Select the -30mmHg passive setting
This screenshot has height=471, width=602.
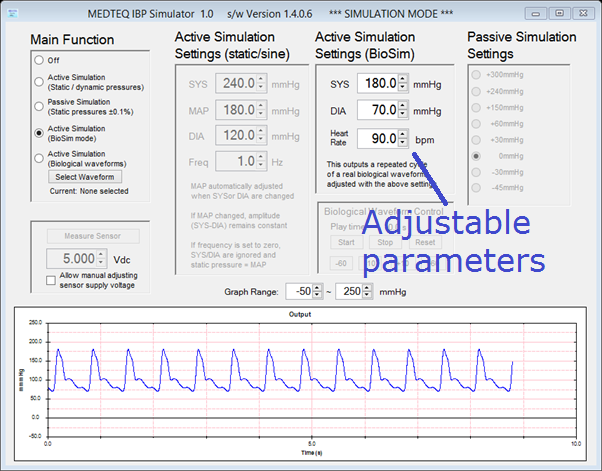click(476, 172)
